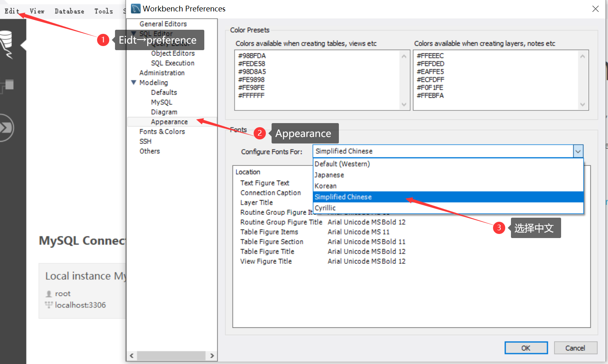Select Diagram under Modeling

[164, 112]
